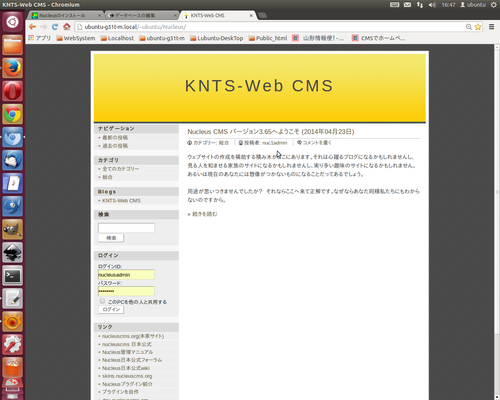Open the Lubuntu-DeskTop bookmark folder
Screen dimensions: 500x400
click(x=217, y=38)
